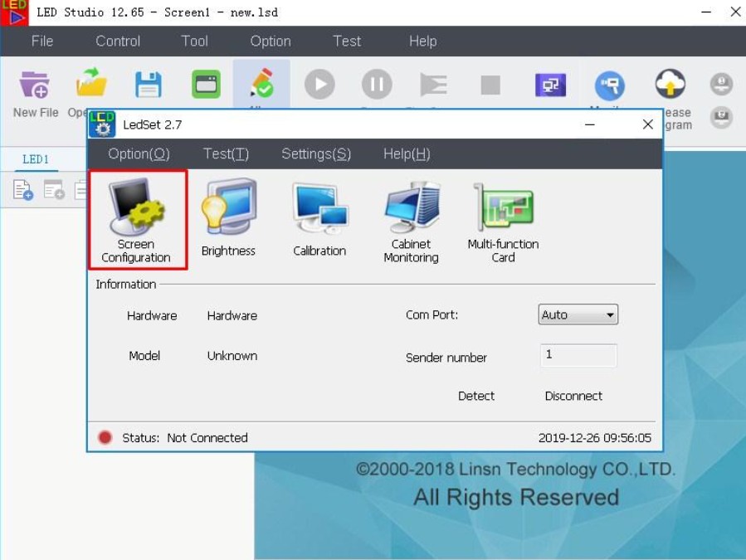Click the green window toolbar icon

[206, 85]
